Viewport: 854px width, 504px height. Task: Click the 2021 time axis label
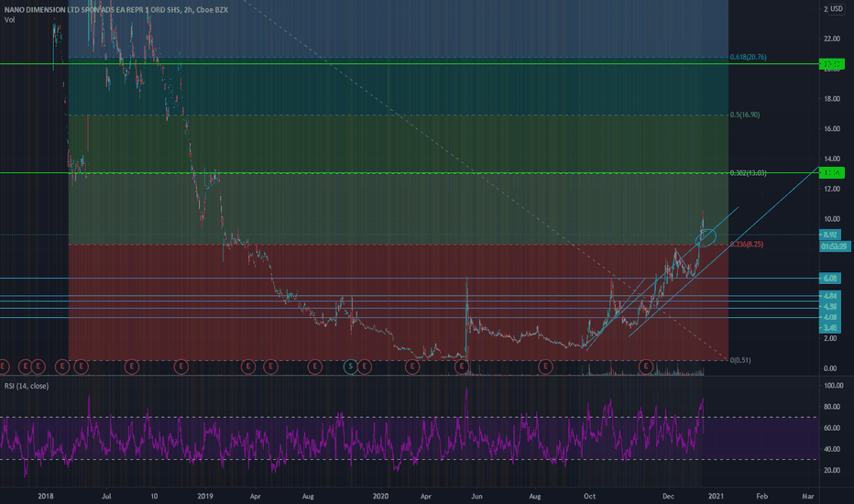(x=716, y=496)
